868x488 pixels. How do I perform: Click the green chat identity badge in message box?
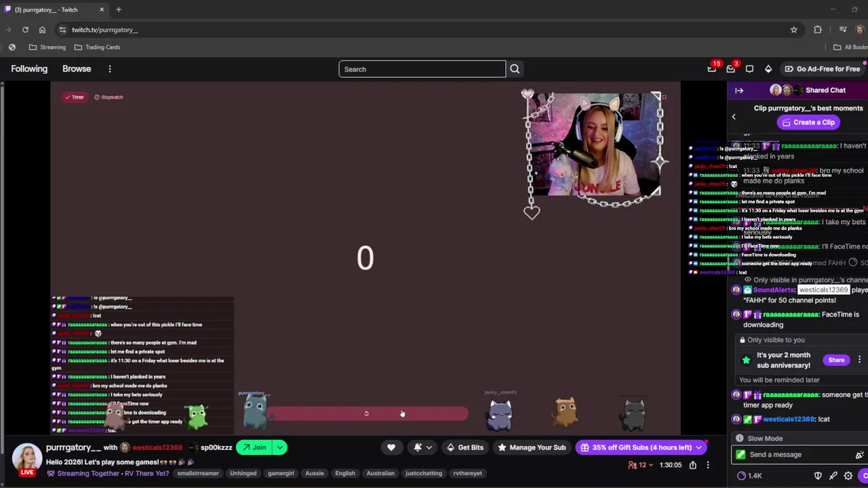pos(741,455)
